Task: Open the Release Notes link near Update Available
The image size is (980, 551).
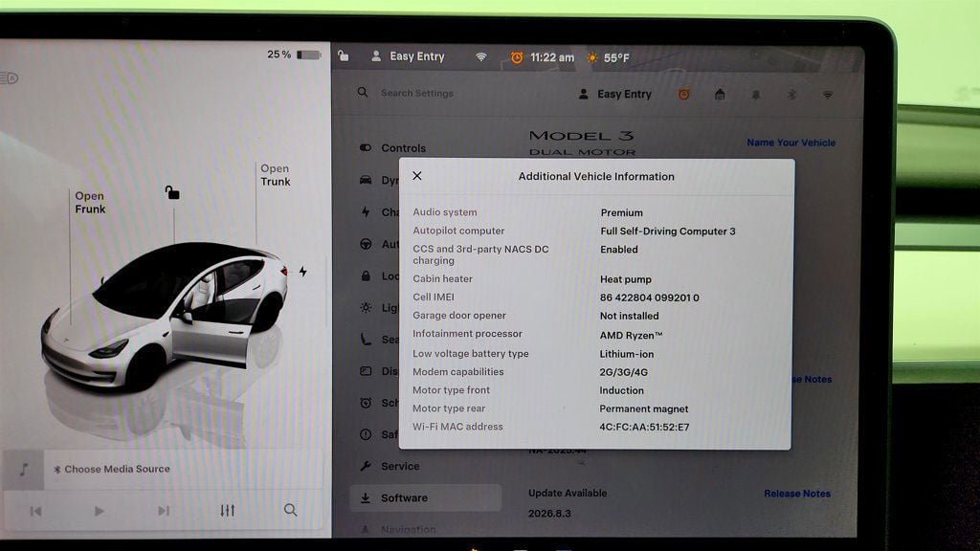Action: click(797, 494)
